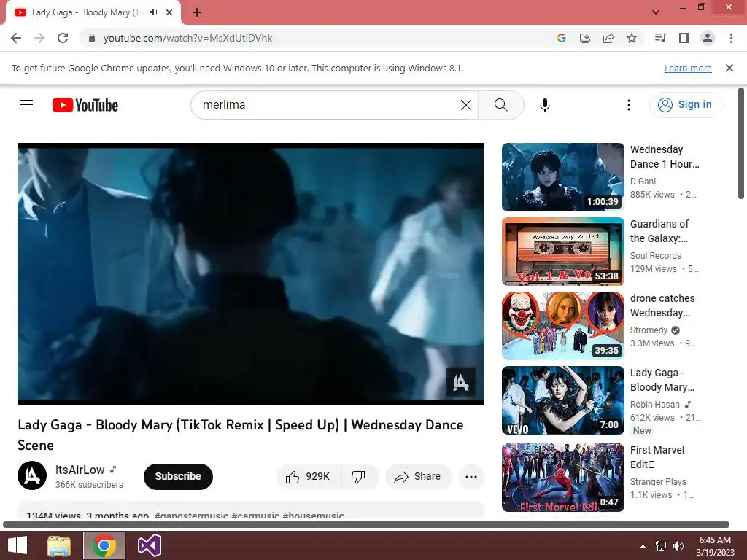Screen dimensions: 747x560
Task: Click the install/download page icon
Action: pyautogui.click(x=585, y=38)
